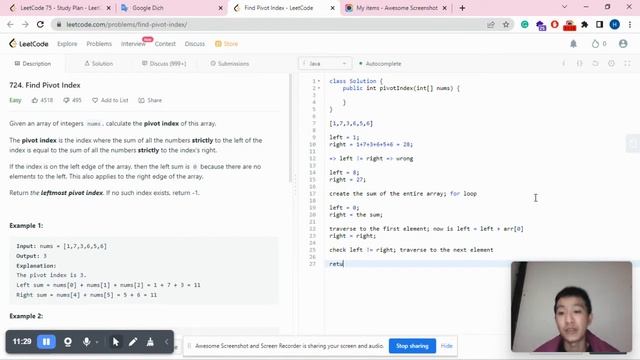
Task: Open the Java language dropdown
Action: [325, 64]
